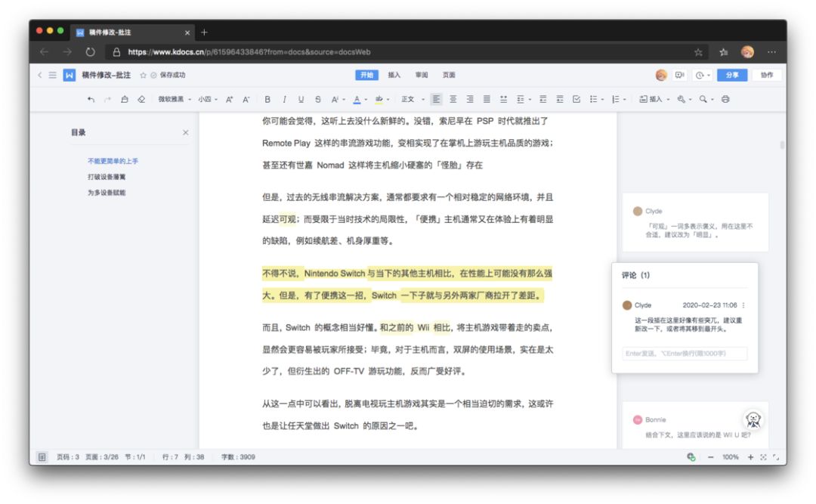Apply italic formatting from the toolbar
This screenshot has width=816, height=504.
284,99
